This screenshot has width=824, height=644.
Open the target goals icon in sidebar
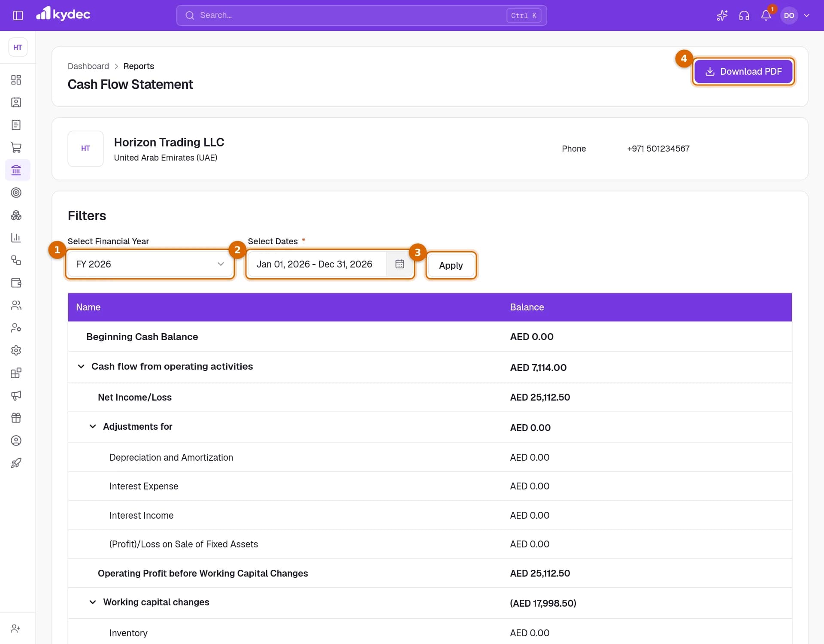click(x=16, y=192)
